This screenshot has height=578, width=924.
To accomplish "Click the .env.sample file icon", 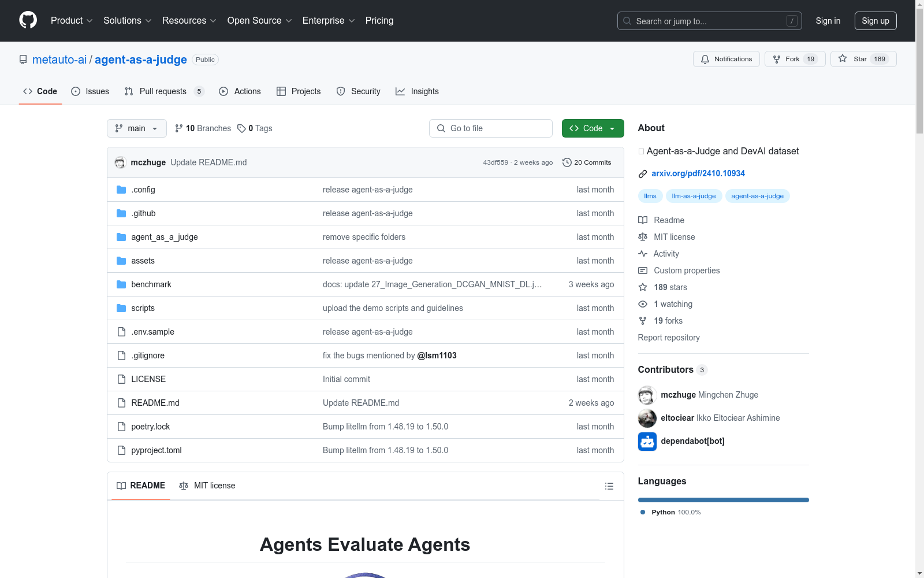I will point(121,332).
